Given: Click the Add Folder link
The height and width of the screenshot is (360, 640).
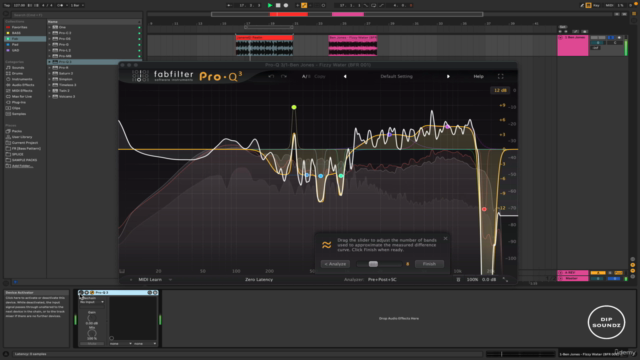Looking at the screenshot, I should click(x=22, y=166).
